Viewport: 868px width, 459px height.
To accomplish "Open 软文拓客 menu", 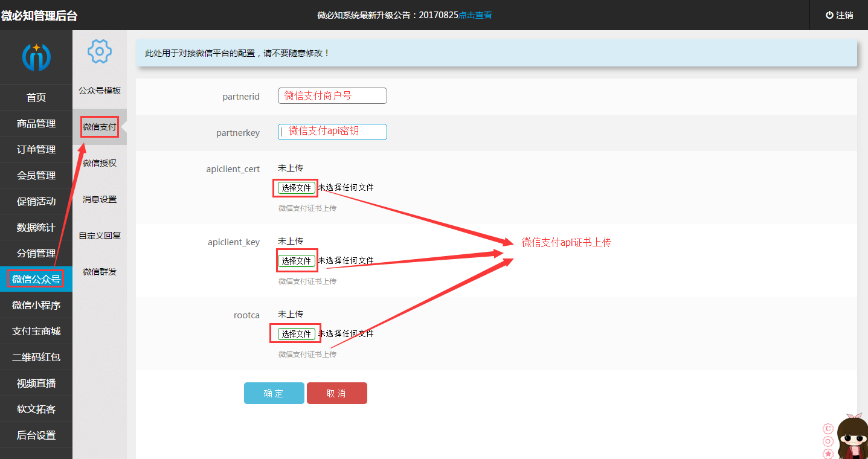I will click(x=36, y=409).
